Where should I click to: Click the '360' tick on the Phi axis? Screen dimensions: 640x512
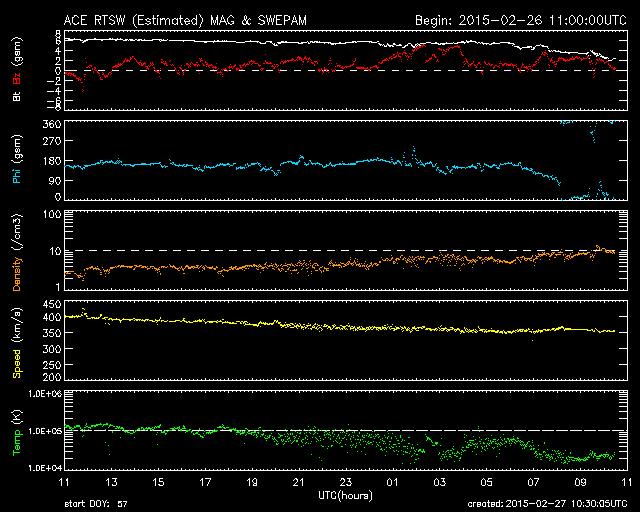(x=52, y=124)
